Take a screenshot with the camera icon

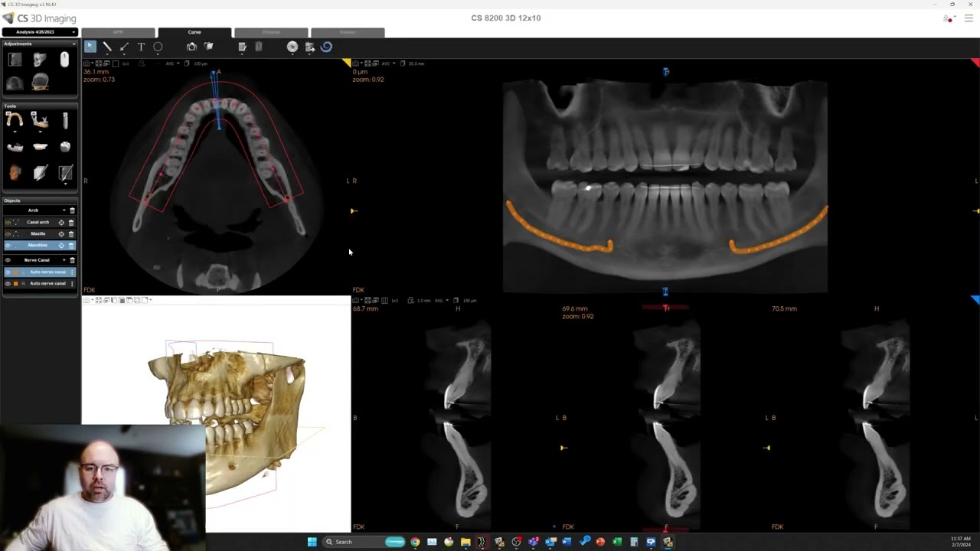[191, 47]
